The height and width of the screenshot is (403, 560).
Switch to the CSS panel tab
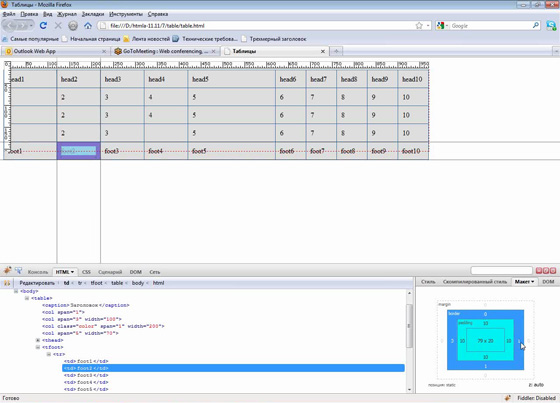tap(86, 272)
